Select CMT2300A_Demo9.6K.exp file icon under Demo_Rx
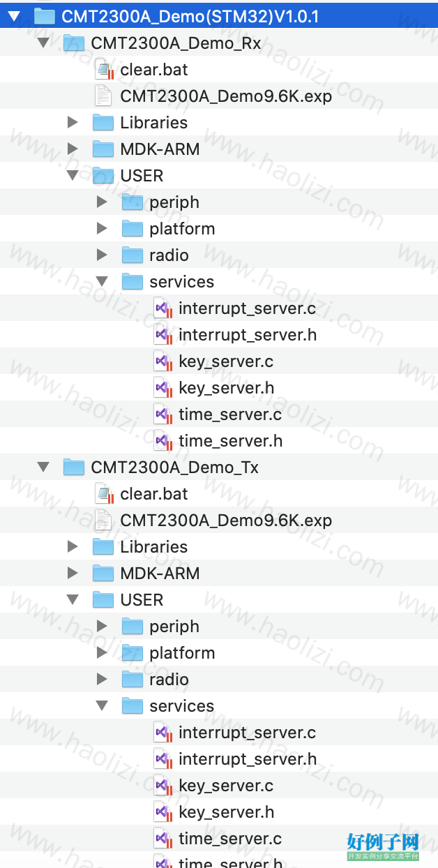The width and height of the screenshot is (438, 868). click(103, 96)
